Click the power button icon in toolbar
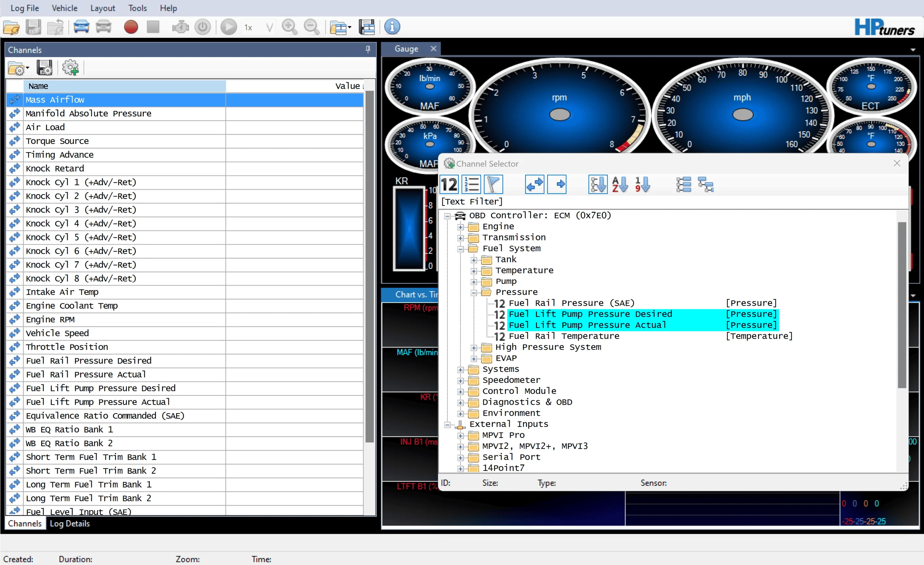Image resolution: width=924 pixels, height=565 pixels. (202, 27)
